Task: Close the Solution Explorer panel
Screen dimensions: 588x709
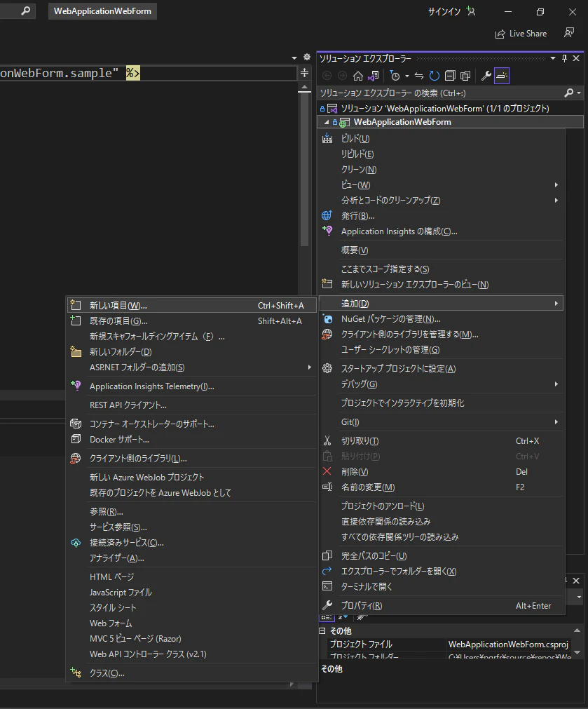Action: pos(576,58)
